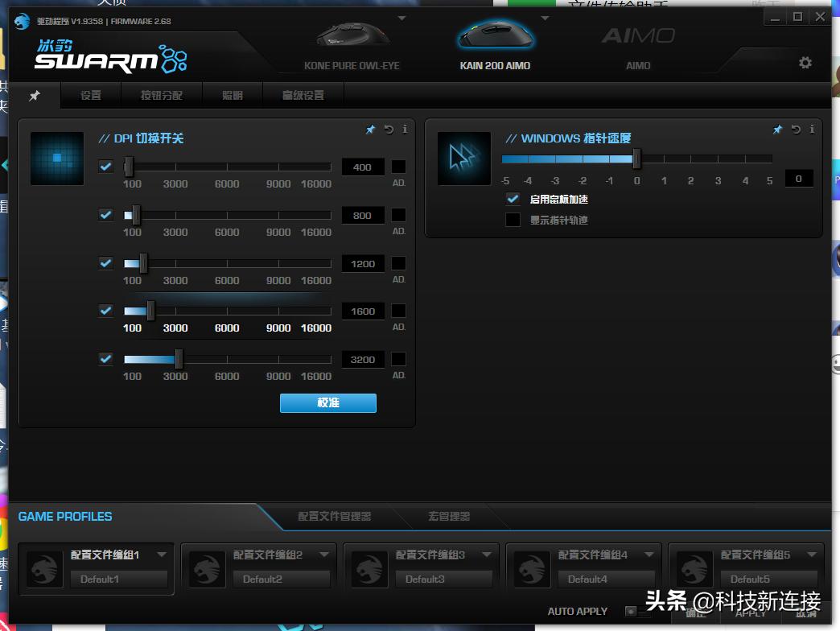Viewport: 840px width, 631px height.
Task: Click the 3200 DPI slider handle
Action: (x=179, y=359)
